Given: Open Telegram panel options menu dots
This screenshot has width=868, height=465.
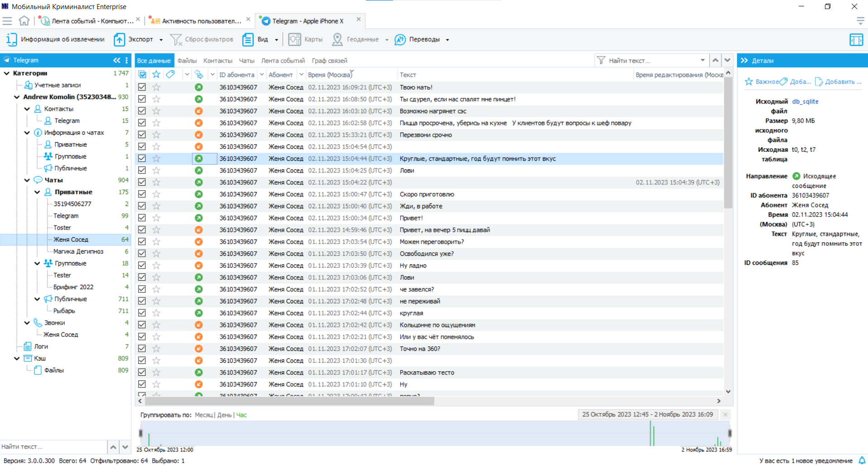Looking at the screenshot, I should coord(127,60).
